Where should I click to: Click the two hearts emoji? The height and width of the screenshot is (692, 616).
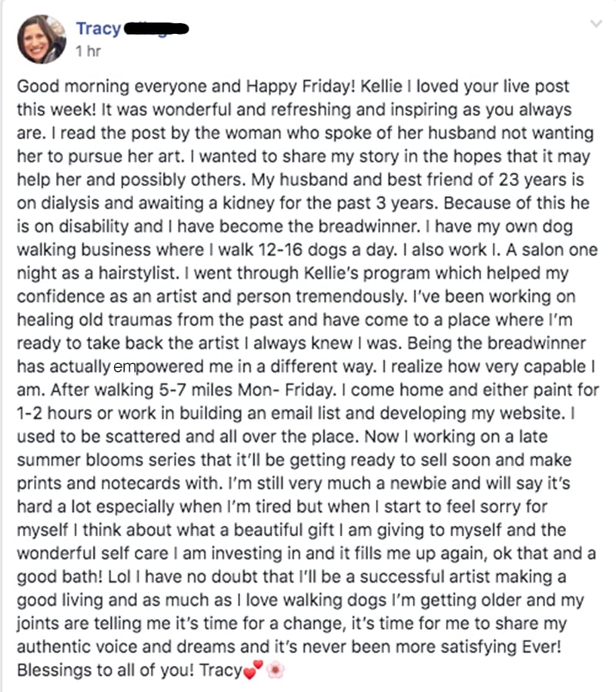(x=253, y=670)
